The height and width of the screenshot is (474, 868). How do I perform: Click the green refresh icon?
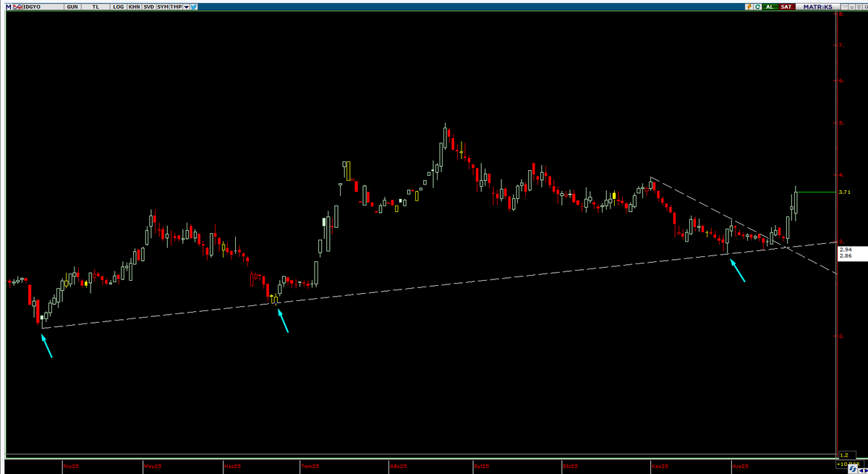757,7
